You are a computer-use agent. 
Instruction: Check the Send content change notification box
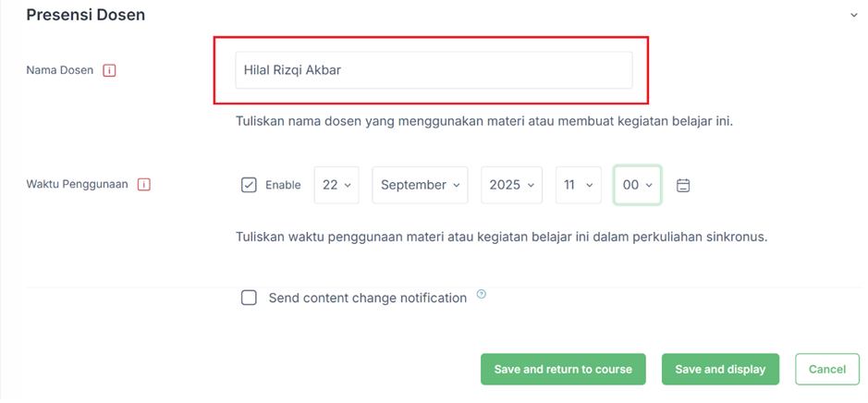pos(249,298)
